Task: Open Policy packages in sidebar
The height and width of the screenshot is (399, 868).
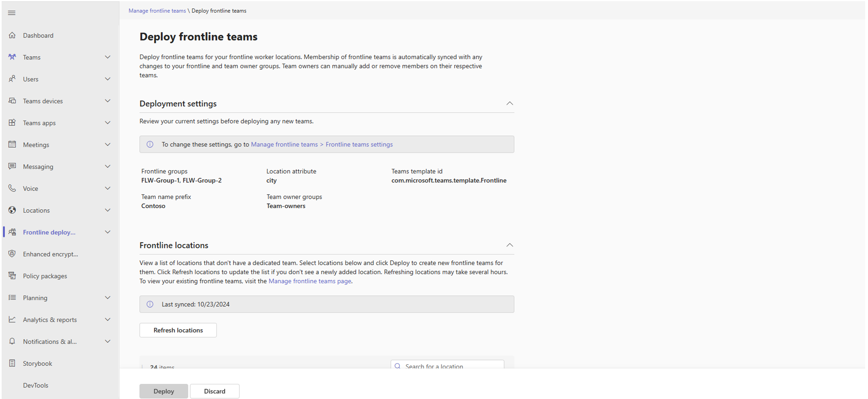Action: click(x=45, y=276)
